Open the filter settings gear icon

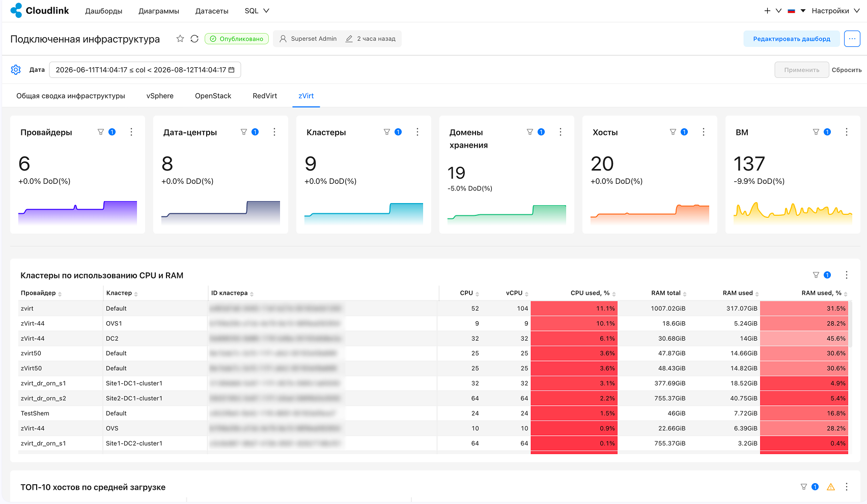pos(16,70)
